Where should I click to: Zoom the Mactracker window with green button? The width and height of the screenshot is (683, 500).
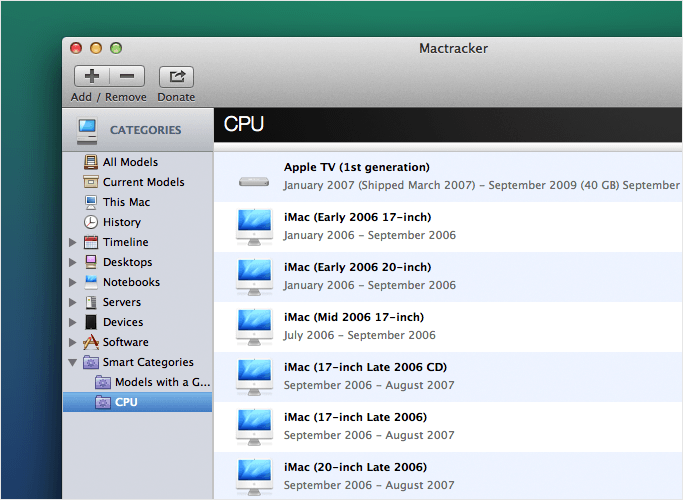pos(116,48)
